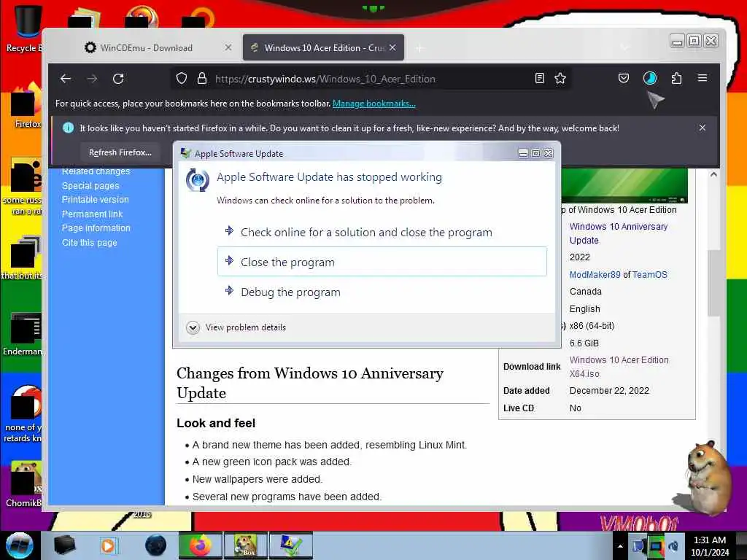Open the Manage bookmarks link
The width and height of the screenshot is (747, 560).
374,104
